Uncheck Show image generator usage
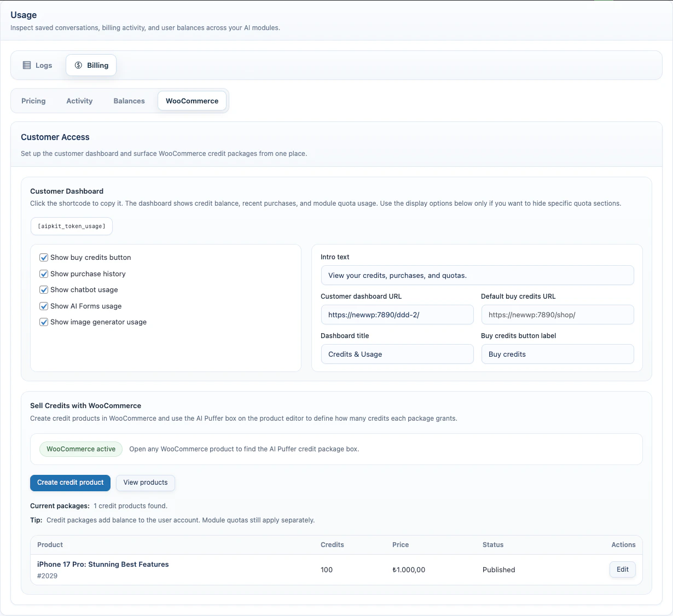Viewport: 673px width, 616px height. 43,322
